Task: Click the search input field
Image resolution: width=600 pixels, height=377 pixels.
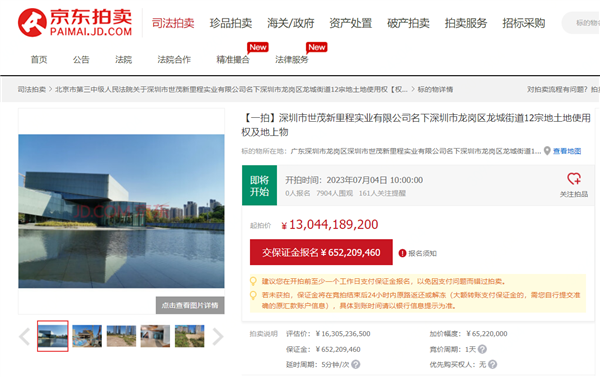Action: tap(581, 23)
